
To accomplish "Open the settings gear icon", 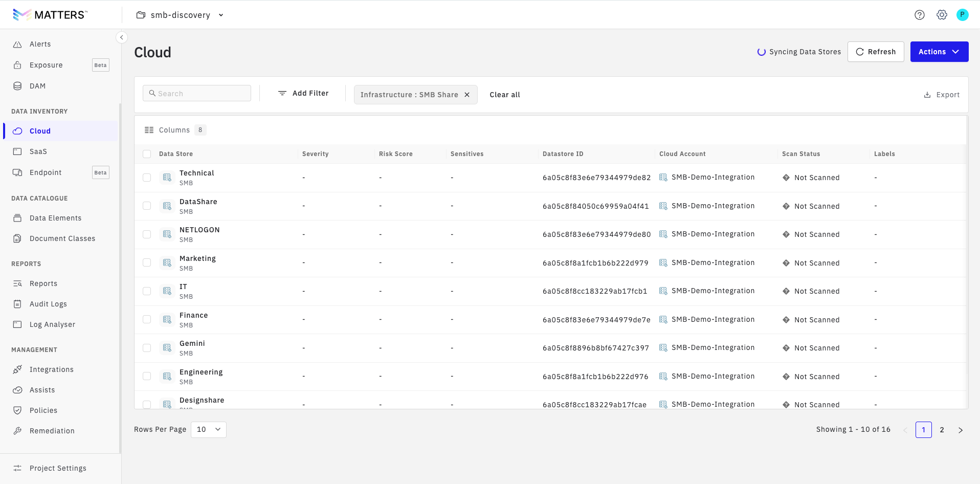I will coord(942,15).
